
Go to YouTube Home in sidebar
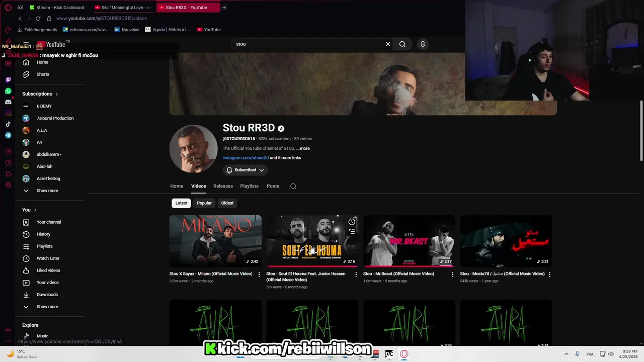tap(41, 62)
